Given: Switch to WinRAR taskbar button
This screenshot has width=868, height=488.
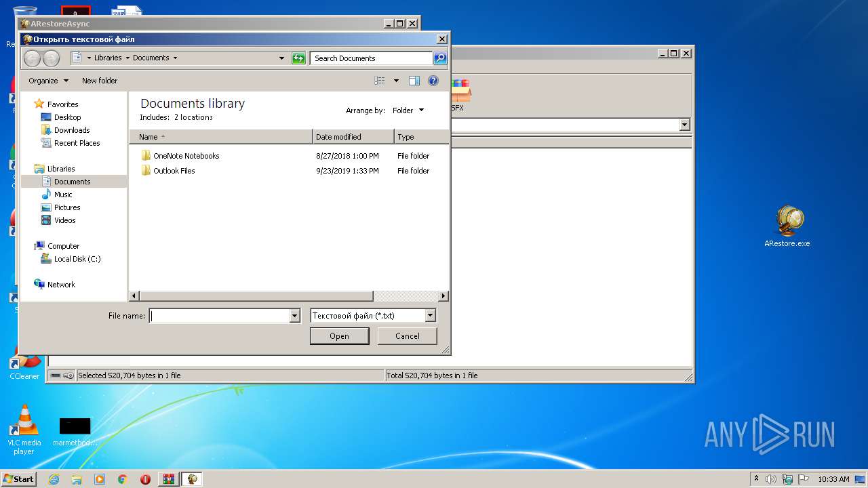Looking at the screenshot, I should click(x=168, y=479).
